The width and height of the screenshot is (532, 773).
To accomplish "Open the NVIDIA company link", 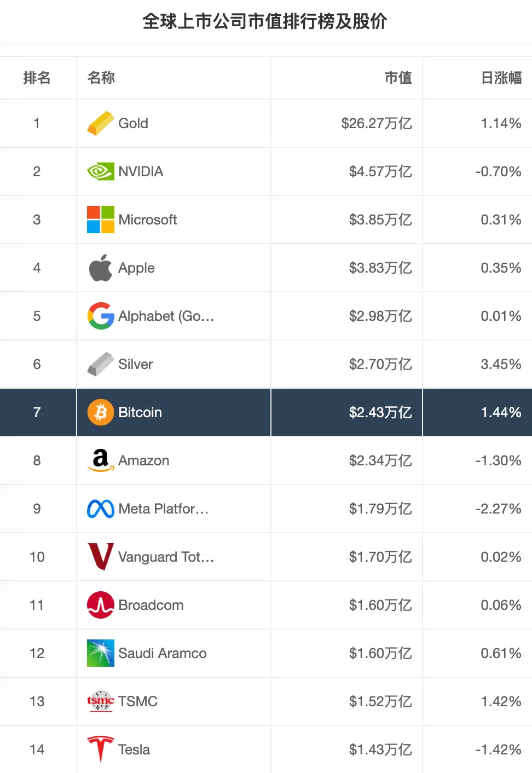I will pos(141,171).
